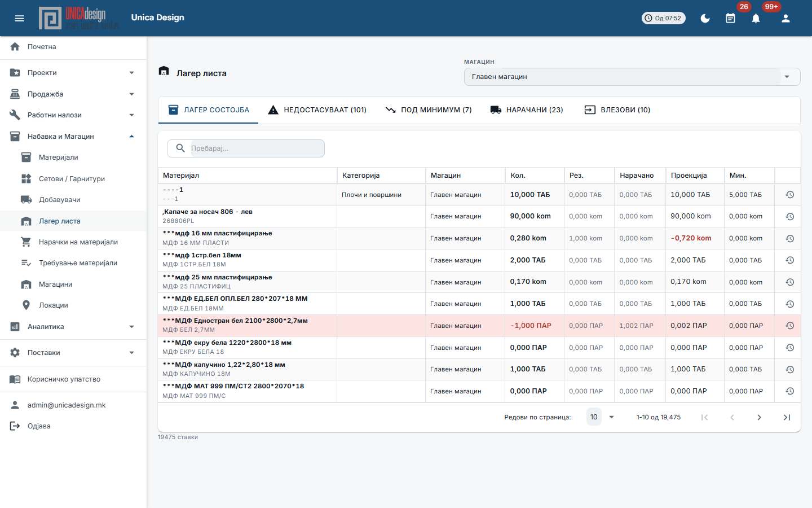The height and width of the screenshot is (508, 812).
Task: Toggle dark mode moon icon
Action: click(x=705, y=18)
